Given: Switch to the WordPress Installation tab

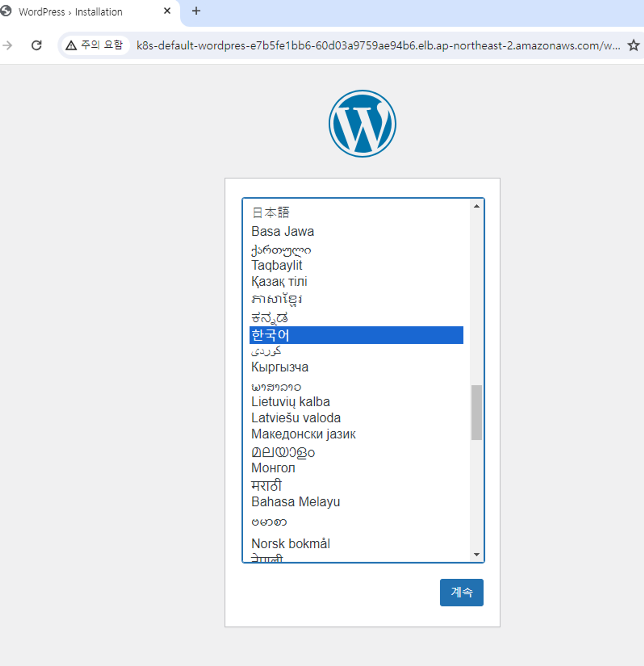Looking at the screenshot, I should click(x=70, y=12).
